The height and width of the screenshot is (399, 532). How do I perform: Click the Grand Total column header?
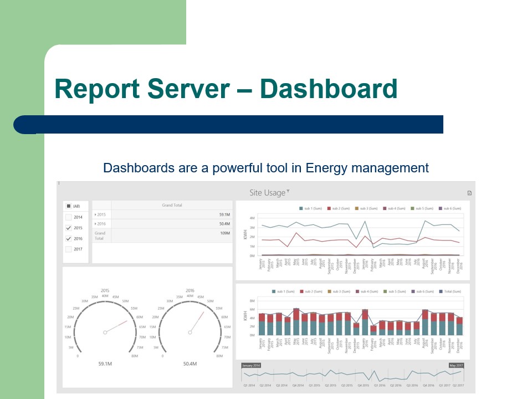click(172, 205)
